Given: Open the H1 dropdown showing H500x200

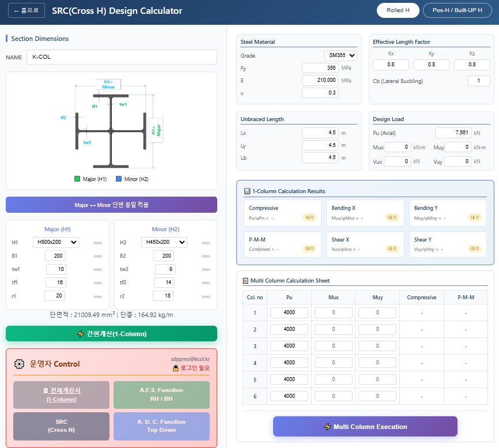Looking at the screenshot, I should pos(55,242).
